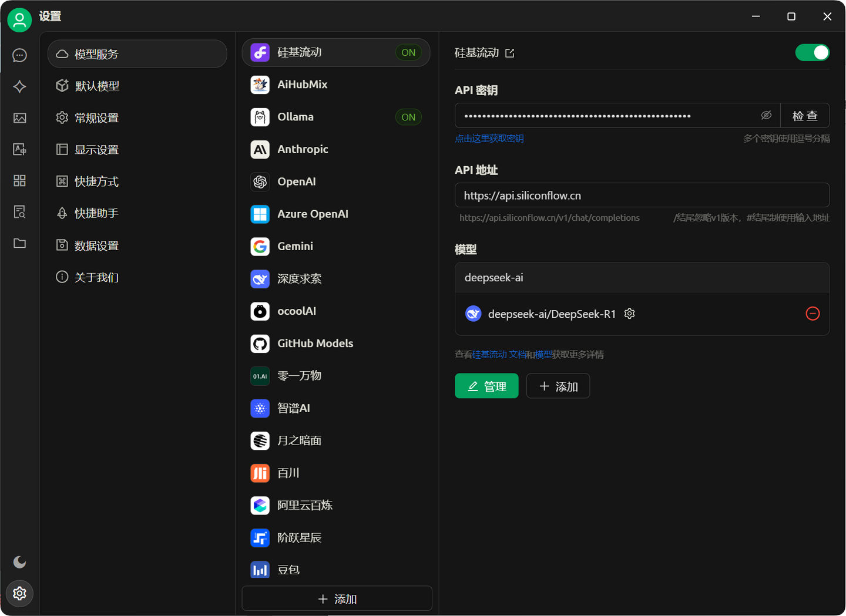Select 常规设置 in settings sidebar
The width and height of the screenshot is (846, 616).
96,117
